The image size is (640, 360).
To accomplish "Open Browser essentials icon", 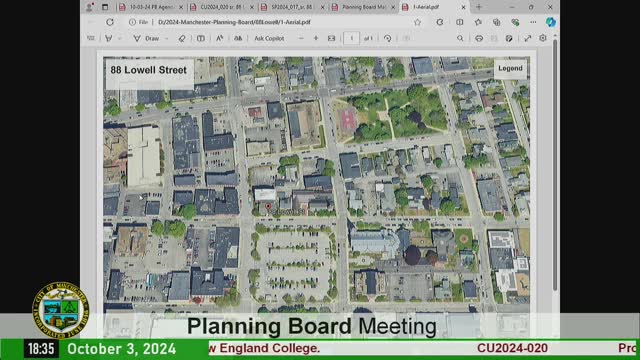I will tap(515, 22).
